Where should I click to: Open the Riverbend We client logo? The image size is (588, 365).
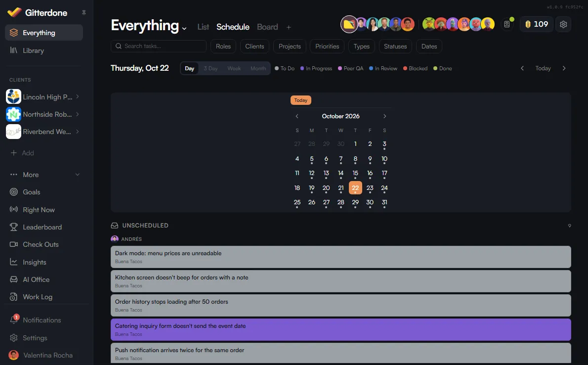click(x=13, y=132)
